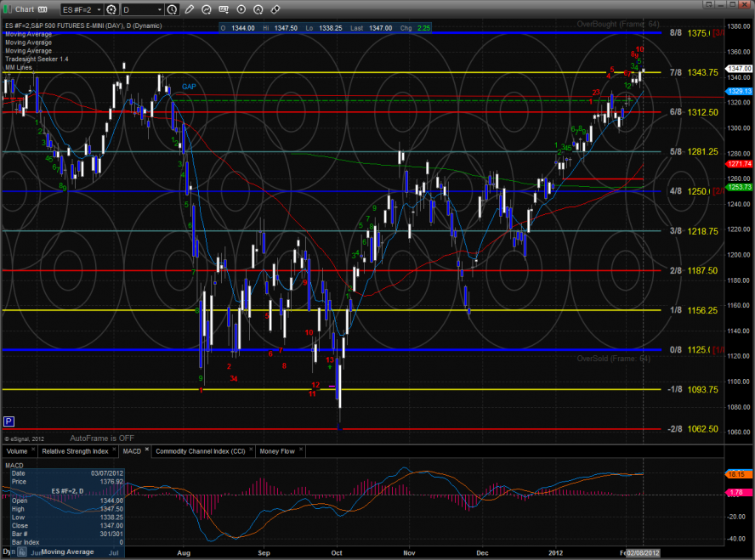The width and height of the screenshot is (755, 560).
Task: Click the 6/8 1312.50 level label
Action: point(694,112)
